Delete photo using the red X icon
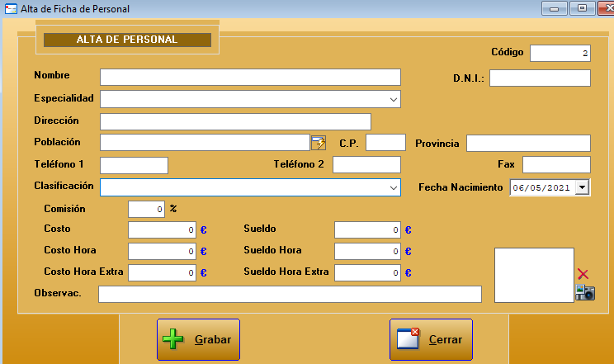Screen dimensions: 614x364 (x=583, y=274)
